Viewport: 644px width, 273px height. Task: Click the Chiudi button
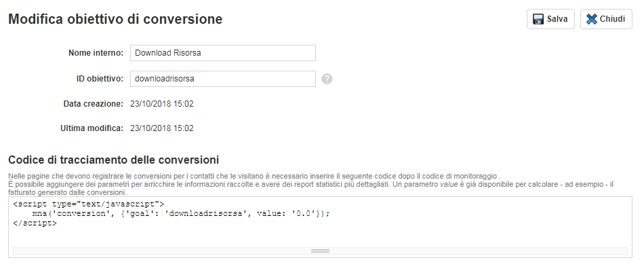[606, 19]
